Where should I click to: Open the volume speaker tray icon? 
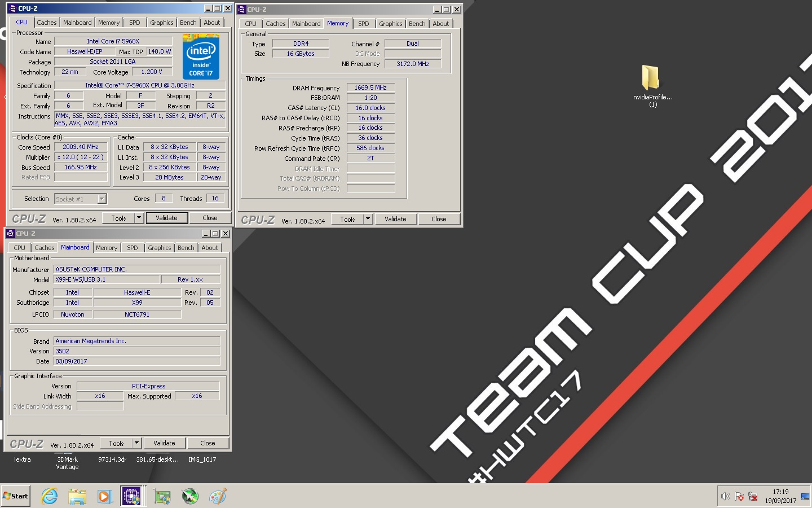[x=725, y=496]
